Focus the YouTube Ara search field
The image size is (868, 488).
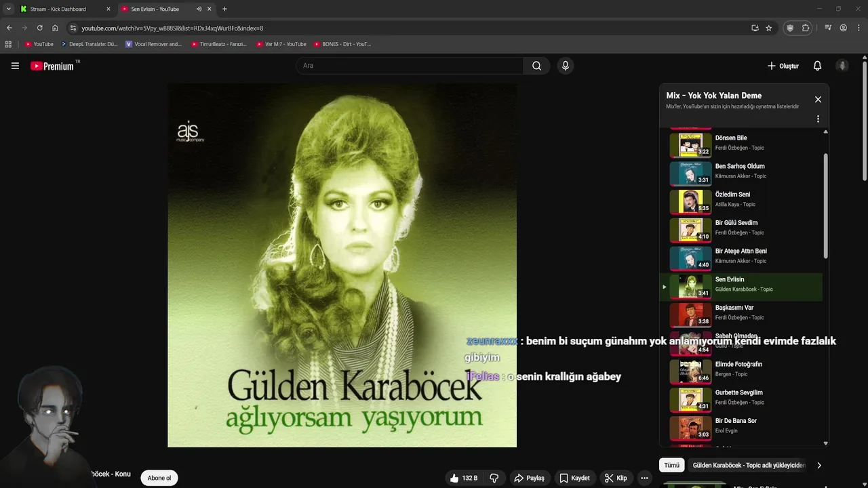coord(410,66)
